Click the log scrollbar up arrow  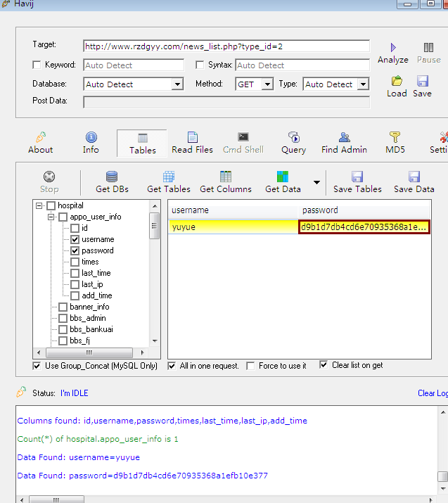click(x=443, y=412)
